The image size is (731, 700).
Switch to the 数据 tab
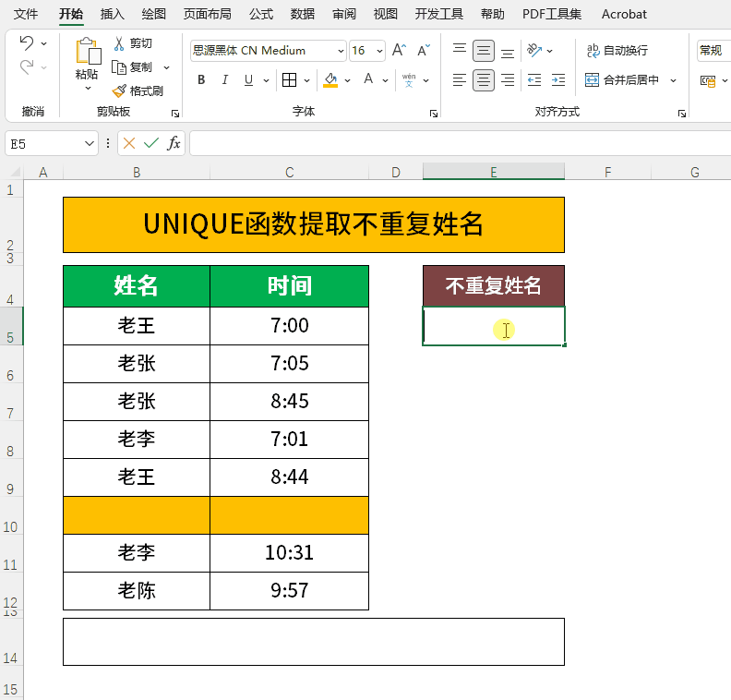click(303, 14)
